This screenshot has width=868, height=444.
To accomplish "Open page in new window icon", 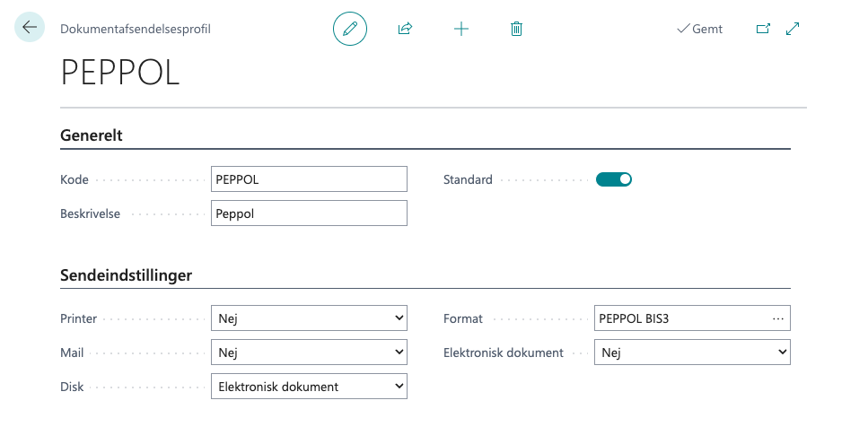I will click(x=763, y=29).
